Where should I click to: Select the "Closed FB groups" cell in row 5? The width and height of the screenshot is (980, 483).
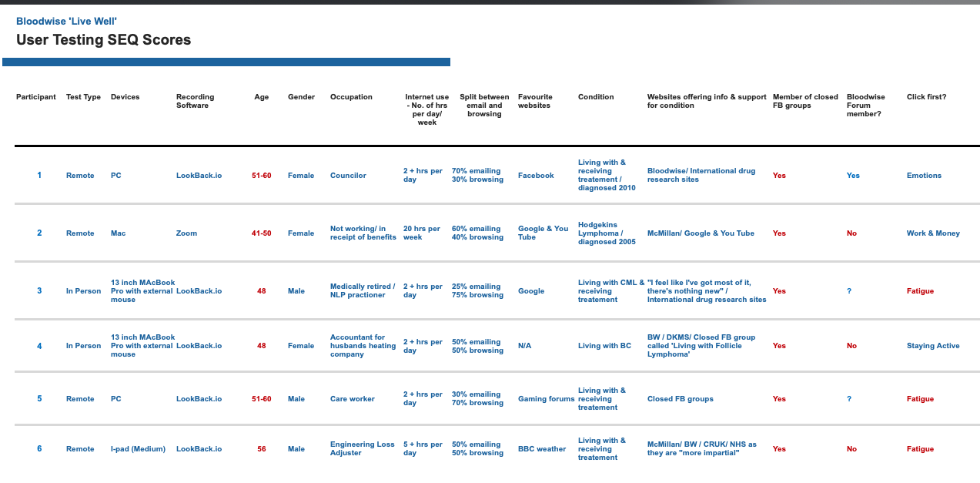point(681,399)
